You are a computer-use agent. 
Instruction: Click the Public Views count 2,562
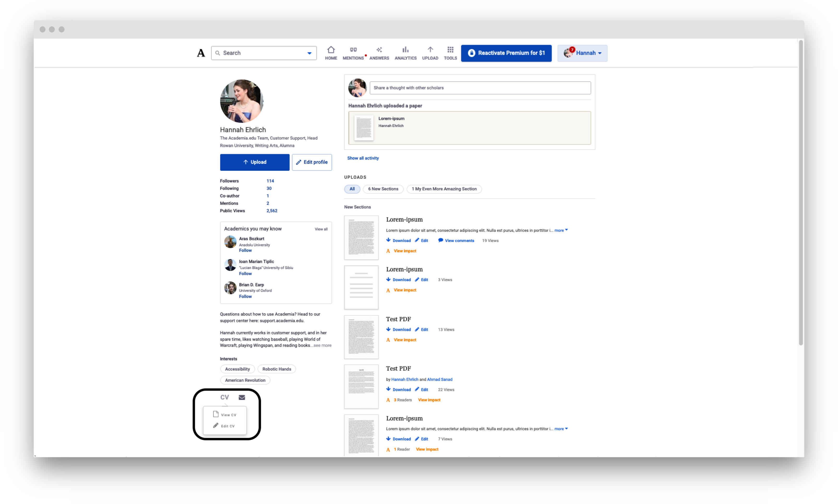point(272,211)
